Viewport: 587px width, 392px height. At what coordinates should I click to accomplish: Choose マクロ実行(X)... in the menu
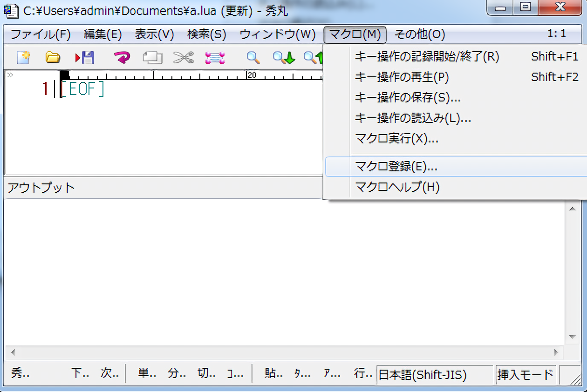(x=396, y=138)
